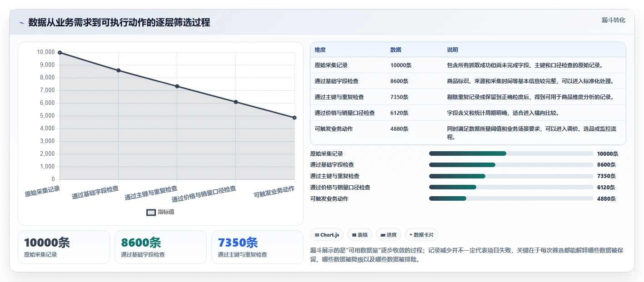This screenshot has width=644, height=282.
Task: Click the chart data point for 通过基础字段检查
Action: pyautogui.click(x=118, y=70)
